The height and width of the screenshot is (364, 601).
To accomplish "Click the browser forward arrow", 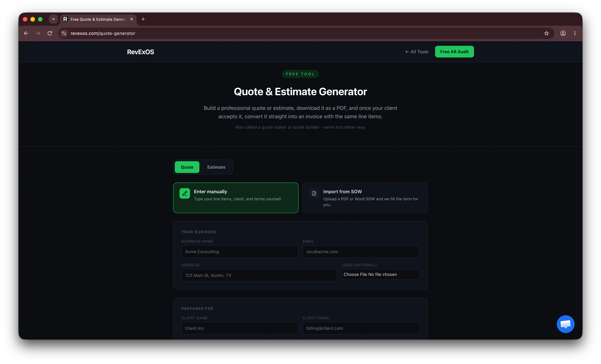I will pyautogui.click(x=38, y=33).
